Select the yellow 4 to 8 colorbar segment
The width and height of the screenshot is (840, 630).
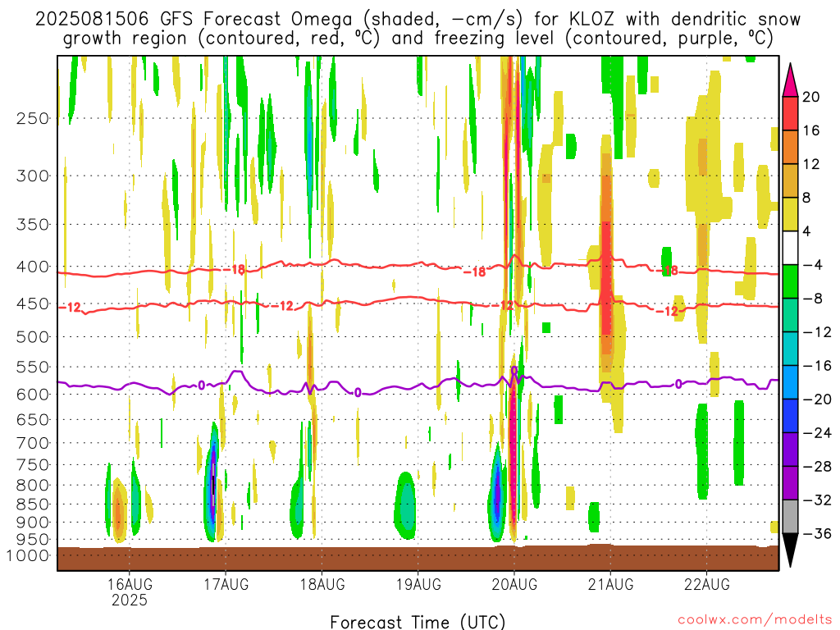(x=790, y=214)
